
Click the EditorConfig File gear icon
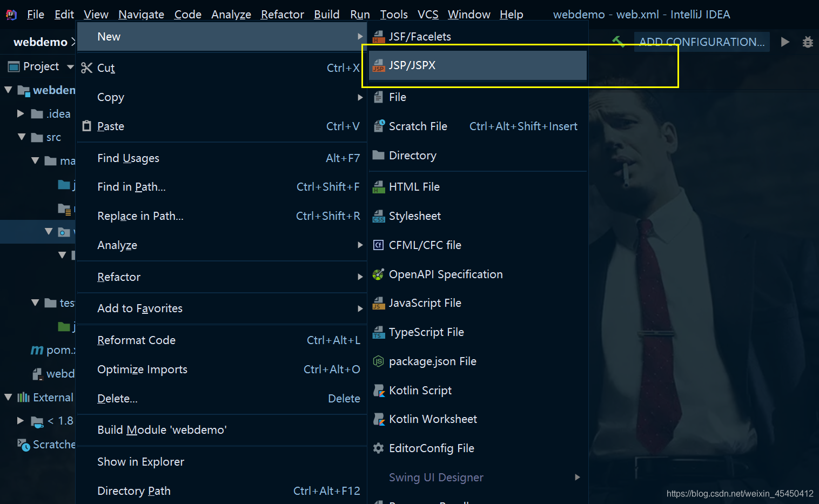[379, 448]
